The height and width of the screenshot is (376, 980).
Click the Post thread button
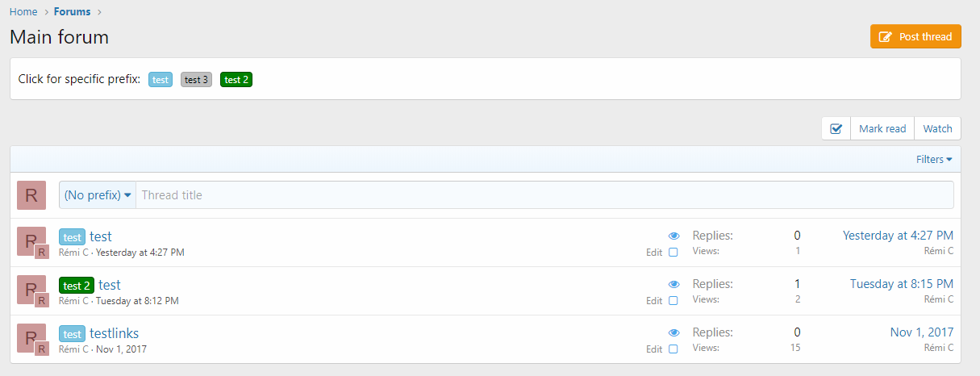click(915, 36)
